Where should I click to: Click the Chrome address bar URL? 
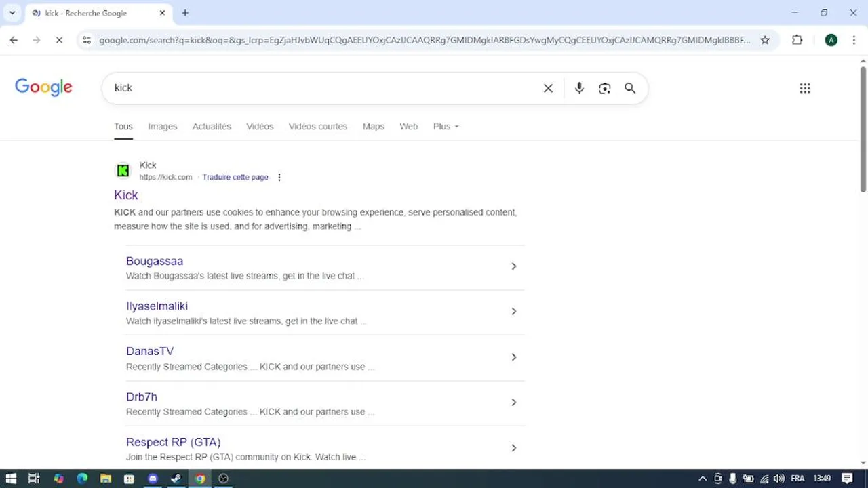coord(425,40)
